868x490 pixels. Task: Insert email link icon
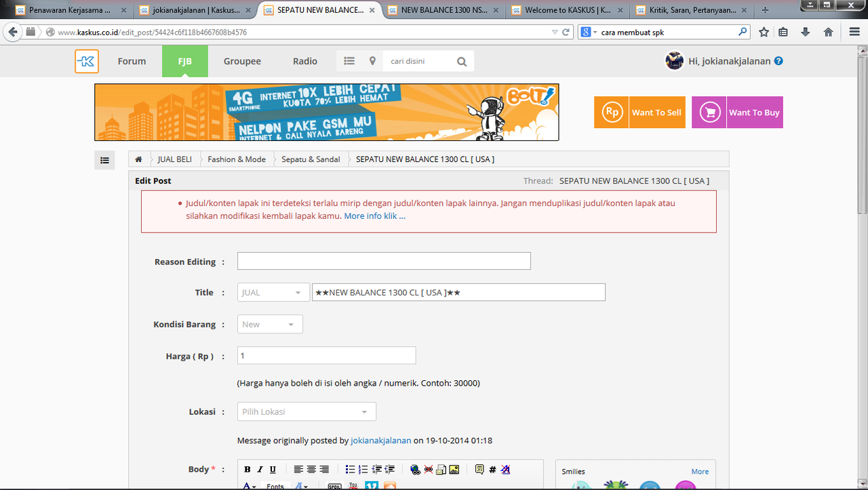(441, 469)
